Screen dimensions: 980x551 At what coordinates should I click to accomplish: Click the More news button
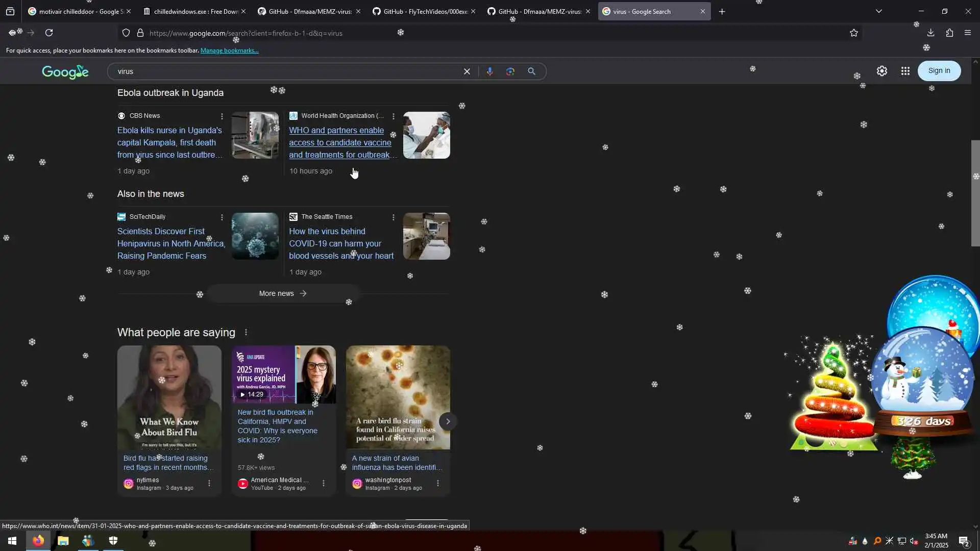[x=283, y=293]
